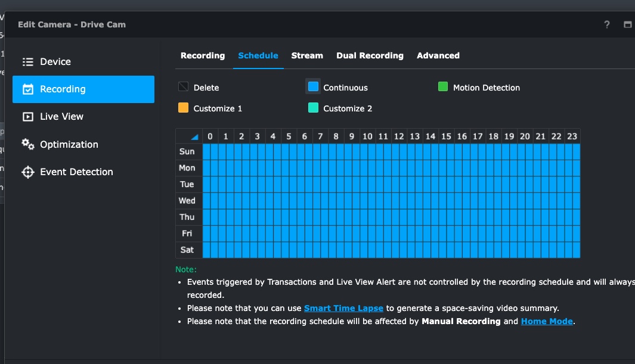Click the orange Customize 1 color swatch
Screen dimensions: 635x364
click(x=182, y=108)
